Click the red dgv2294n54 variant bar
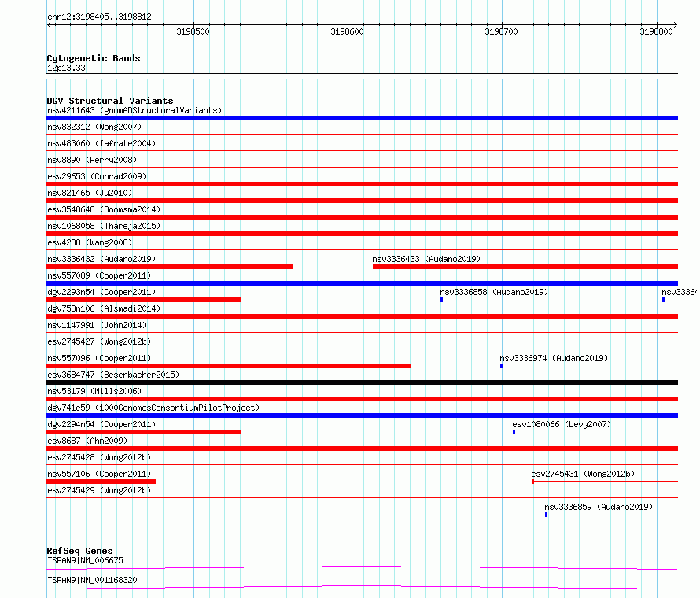This screenshot has height=598, width=700. [143, 432]
